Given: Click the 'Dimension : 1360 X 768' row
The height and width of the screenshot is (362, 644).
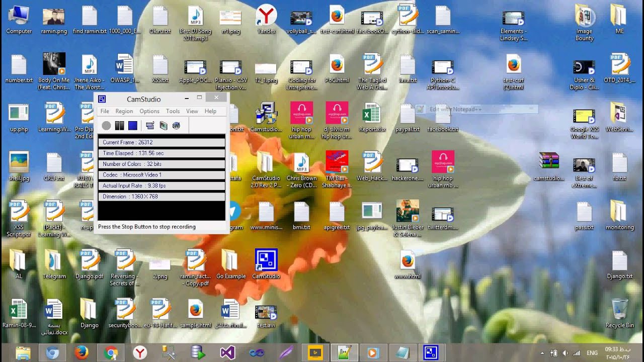Looking at the screenshot, I should click(x=162, y=197).
